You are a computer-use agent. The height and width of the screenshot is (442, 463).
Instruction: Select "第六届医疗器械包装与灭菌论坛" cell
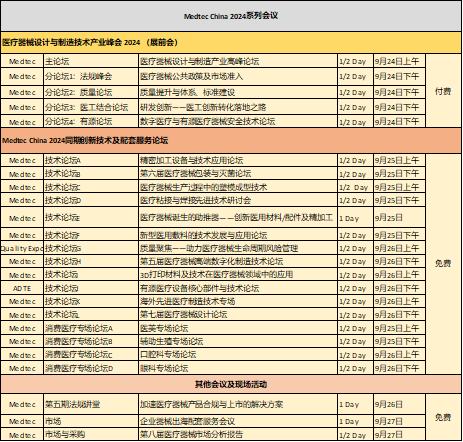pyautogui.click(x=238, y=174)
